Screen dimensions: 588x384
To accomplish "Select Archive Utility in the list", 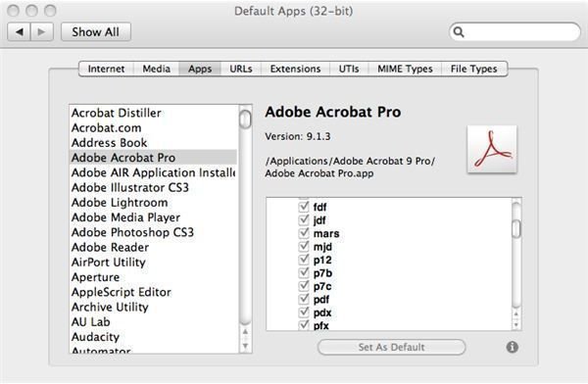I will [x=154, y=308].
